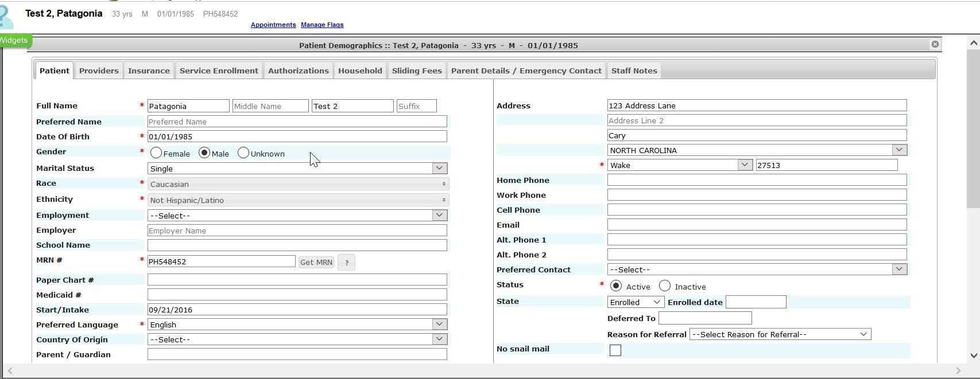Click the Employer Name field
The width and height of the screenshot is (980, 379).
[x=297, y=230]
